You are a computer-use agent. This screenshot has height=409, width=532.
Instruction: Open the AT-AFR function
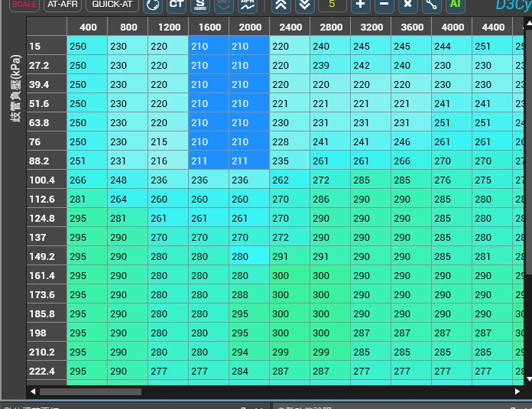tap(63, 5)
